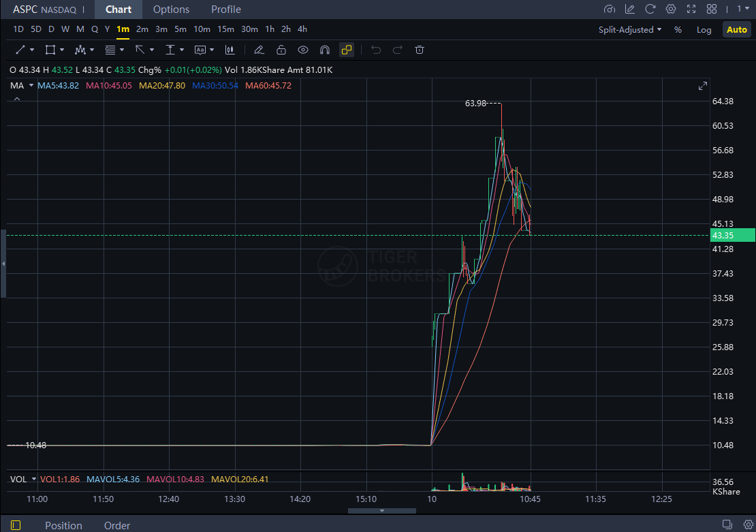The width and height of the screenshot is (756, 532).
Task: Toggle the lock drawings icon
Action: coord(281,50)
